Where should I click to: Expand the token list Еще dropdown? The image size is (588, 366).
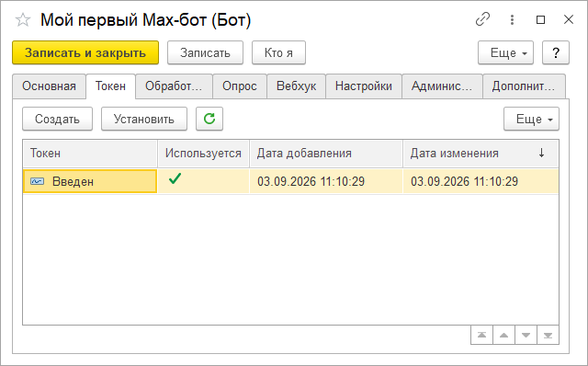coord(531,119)
